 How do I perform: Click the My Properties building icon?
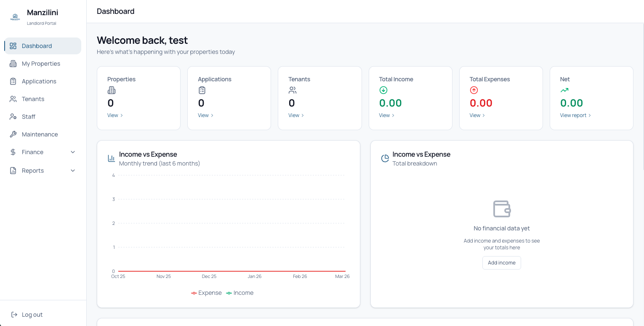tap(13, 64)
